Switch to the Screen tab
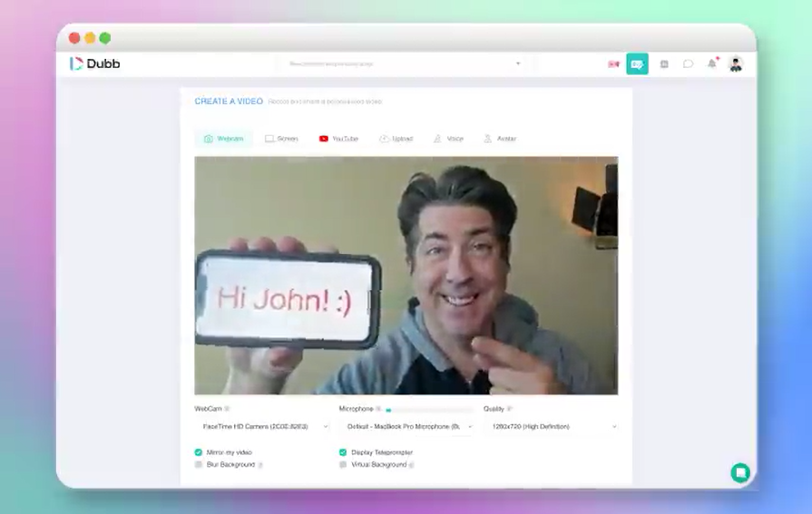Screen dimensions: 812x514 click(x=281, y=139)
